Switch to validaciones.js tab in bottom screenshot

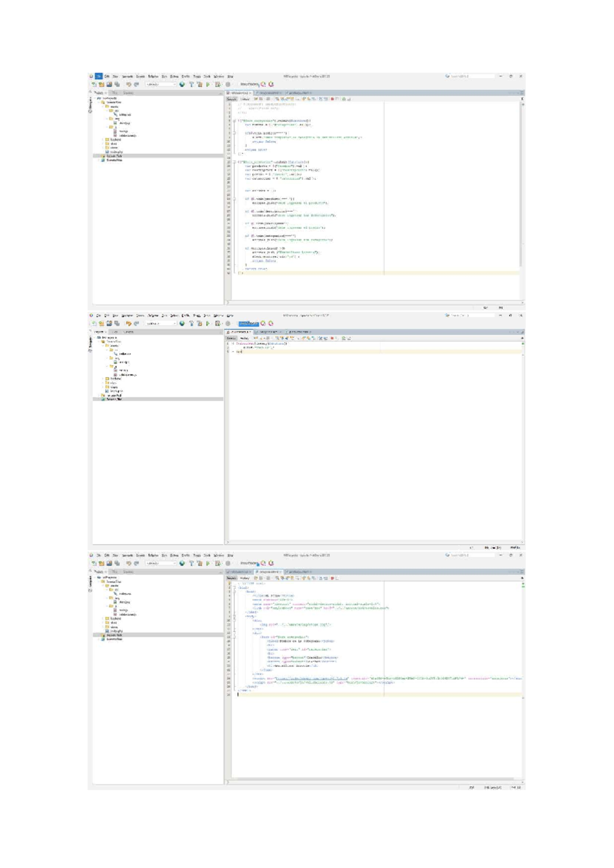pos(239,572)
